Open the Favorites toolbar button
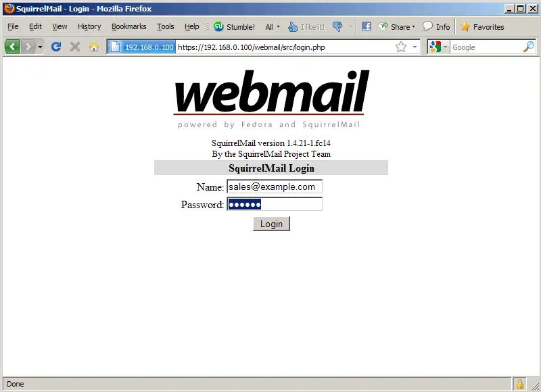The image size is (541, 392). point(482,26)
